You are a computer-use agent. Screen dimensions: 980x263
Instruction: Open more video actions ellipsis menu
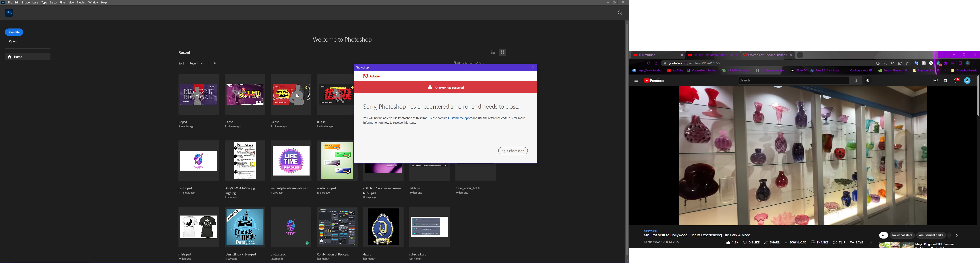pos(870,243)
